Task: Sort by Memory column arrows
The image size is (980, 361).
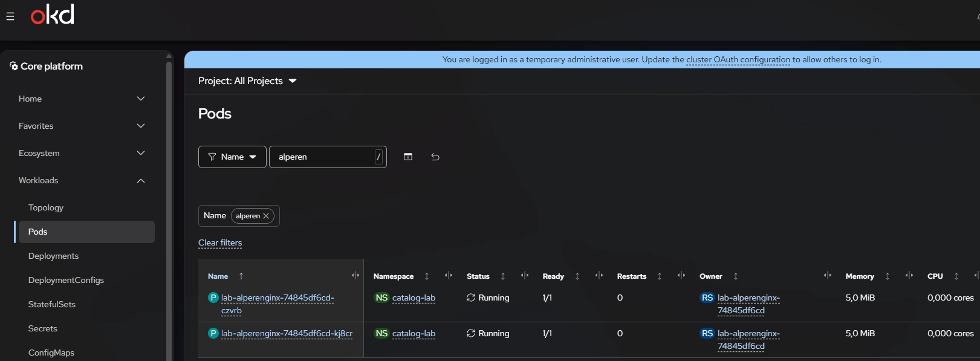Action: (x=888, y=276)
